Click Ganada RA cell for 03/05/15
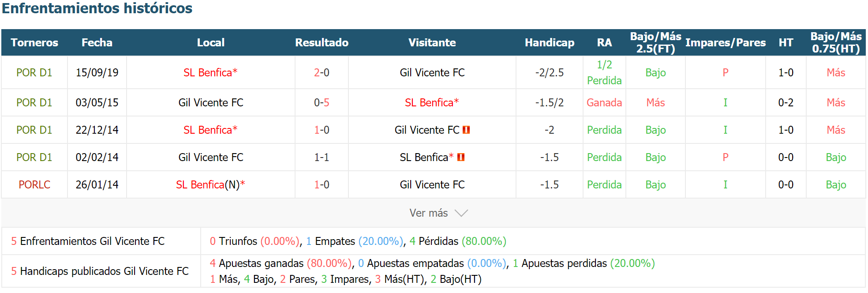The height and width of the screenshot is (293, 868). point(604,102)
